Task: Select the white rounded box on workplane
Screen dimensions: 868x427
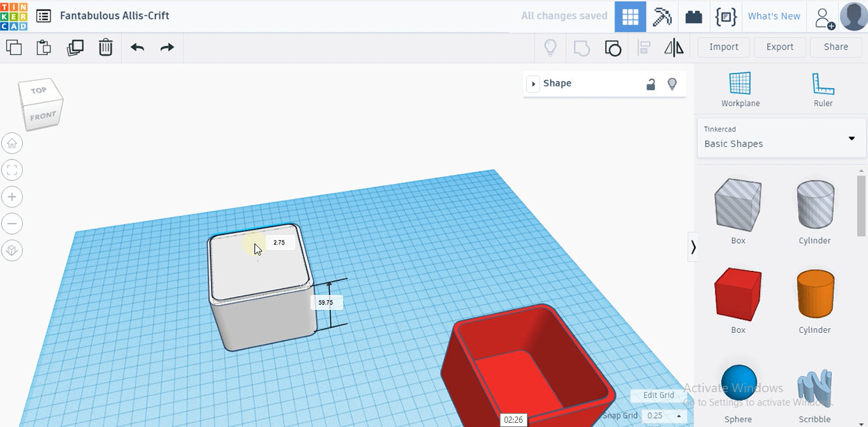Action: pyautogui.click(x=261, y=286)
